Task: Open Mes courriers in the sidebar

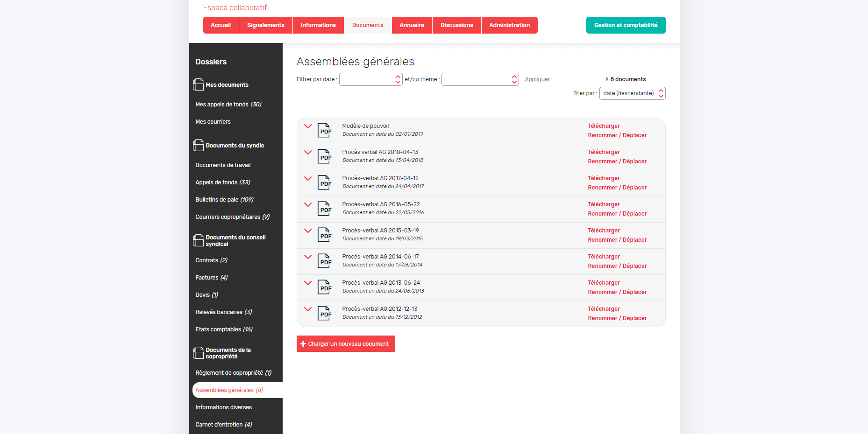Action: 213,122
